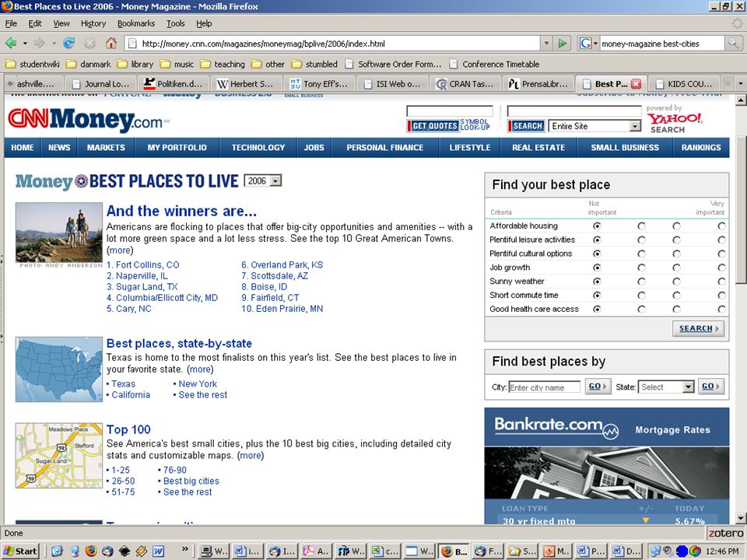Click the GET QUOTES button
747x560 pixels.
coord(433,126)
